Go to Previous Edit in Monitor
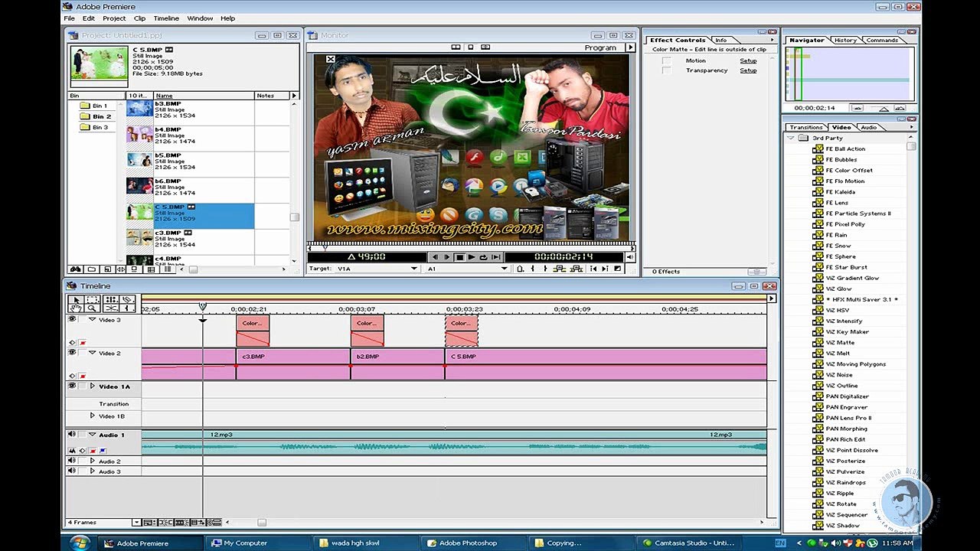This screenshot has width=980, height=551. click(594, 269)
